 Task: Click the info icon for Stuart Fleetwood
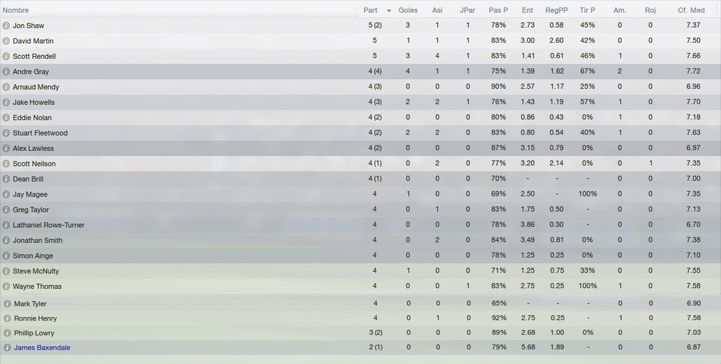pyautogui.click(x=6, y=133)
